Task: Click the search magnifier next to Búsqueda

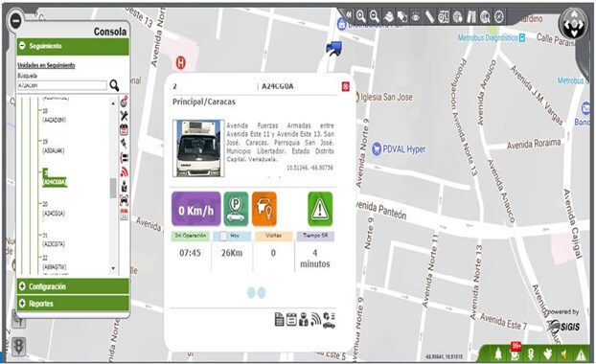Action: 114,85
